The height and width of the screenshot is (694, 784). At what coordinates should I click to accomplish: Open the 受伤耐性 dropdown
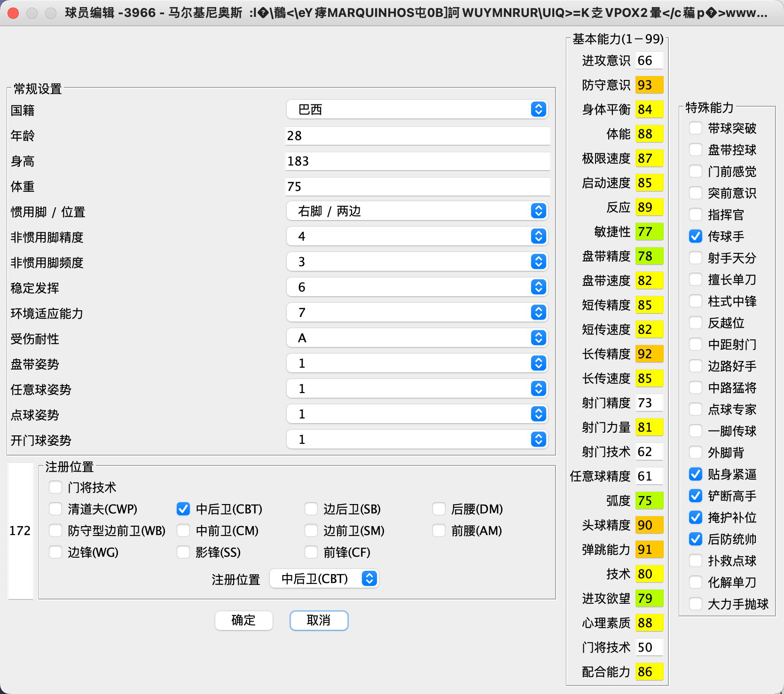pos(417,338)
